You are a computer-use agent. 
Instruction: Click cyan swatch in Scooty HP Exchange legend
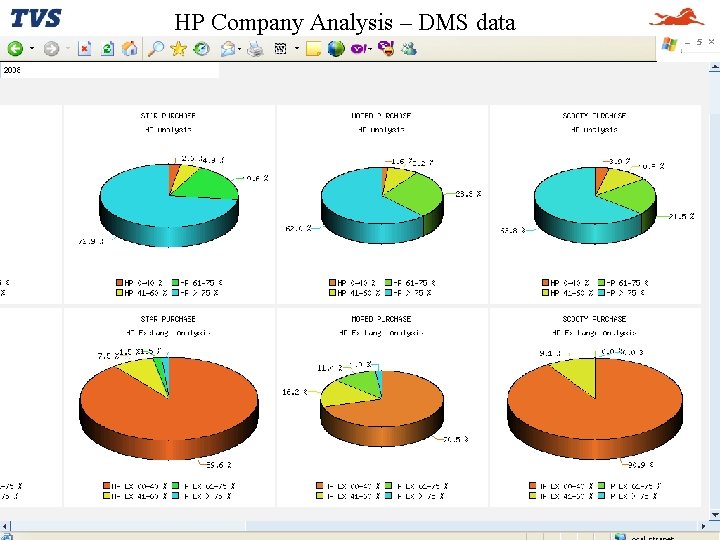tap(602, 496)
